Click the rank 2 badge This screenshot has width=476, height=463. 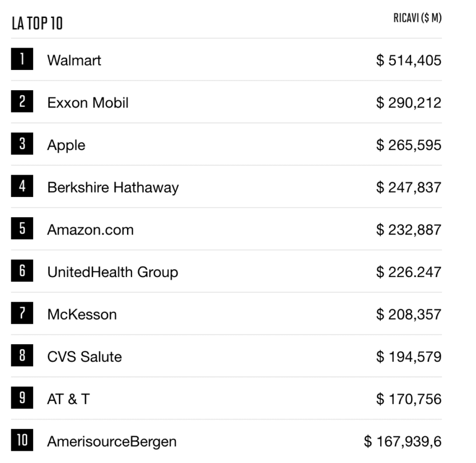click(22, 101)
